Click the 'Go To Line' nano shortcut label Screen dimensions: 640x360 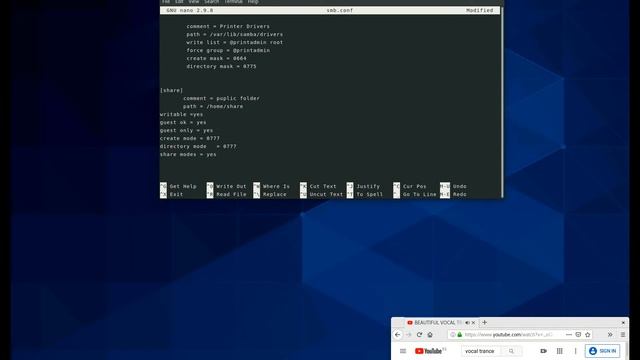pyautogui.click(x=420, y=194)
